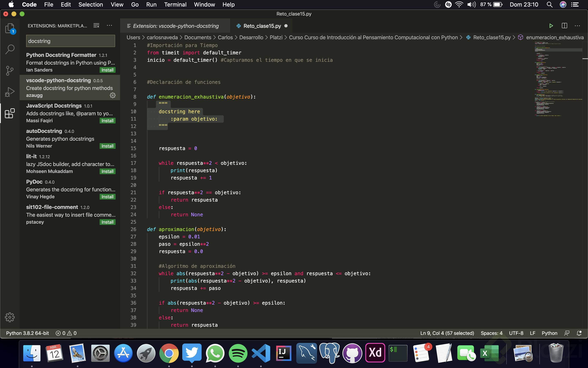Click Documents in breadcrumb path
The width and height of the screenshot is (588, 368).
(x=198, y=37)
